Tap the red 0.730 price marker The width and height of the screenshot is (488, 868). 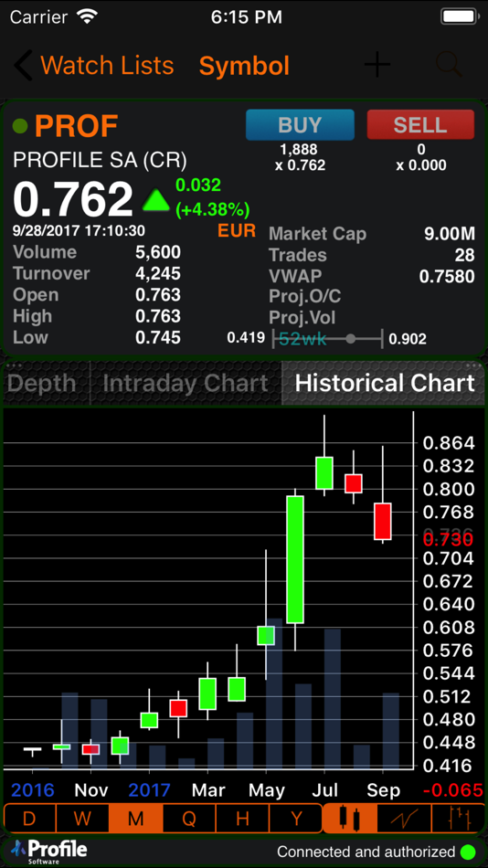point(448,540)
